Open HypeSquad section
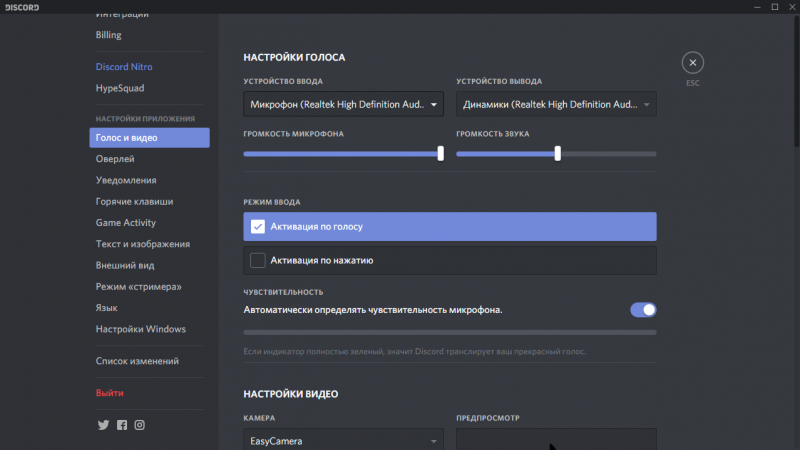This screenshot has width=800, height=450. (x=120, y=88)
